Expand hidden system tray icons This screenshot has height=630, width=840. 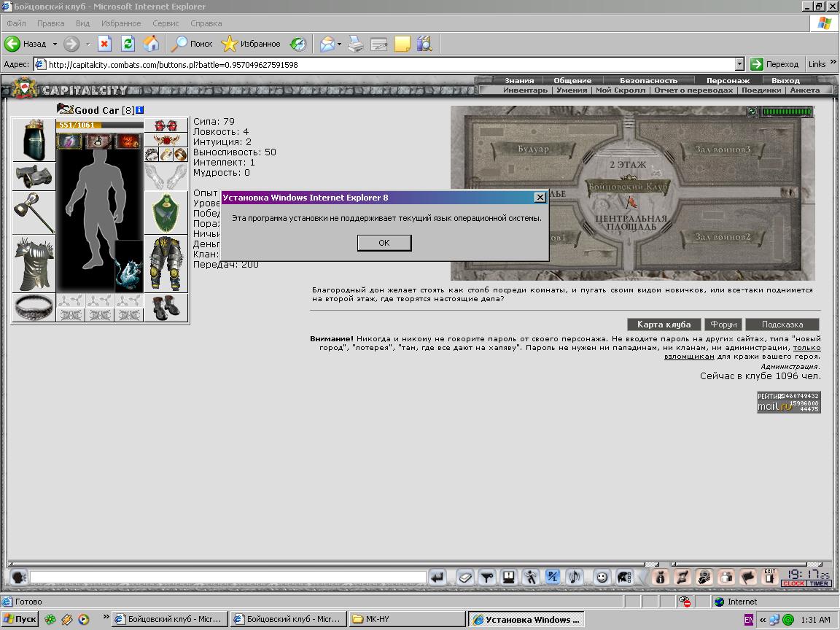[x=762, y=620]
